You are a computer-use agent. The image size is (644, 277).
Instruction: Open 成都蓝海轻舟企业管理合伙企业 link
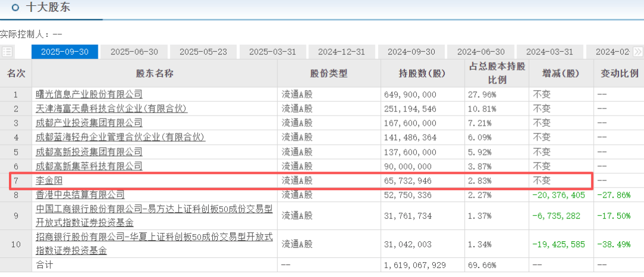(120, 137)
